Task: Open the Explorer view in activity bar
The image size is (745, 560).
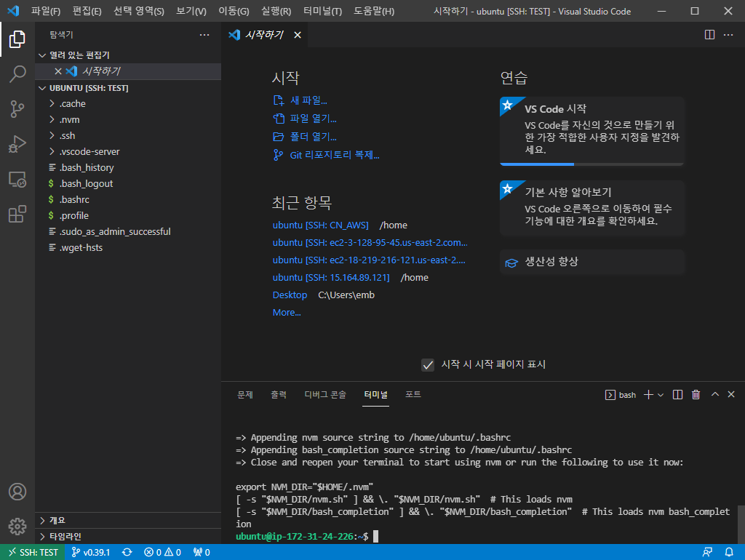Action: pyautogui.click(x=17, y=39)
